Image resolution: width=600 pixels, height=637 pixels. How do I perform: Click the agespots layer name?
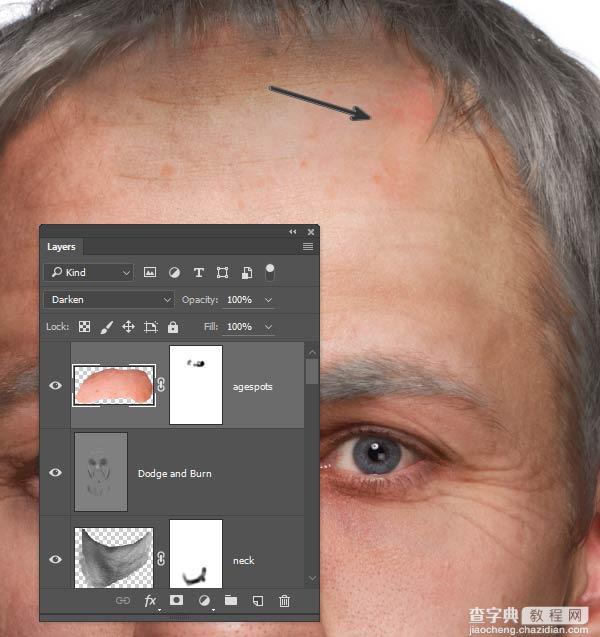(x=252, y=387)
